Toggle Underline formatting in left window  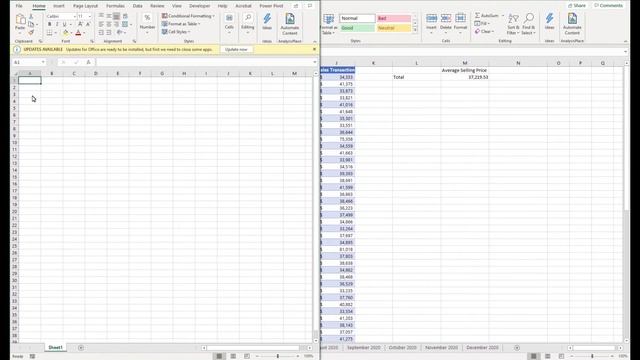[64, 24]
